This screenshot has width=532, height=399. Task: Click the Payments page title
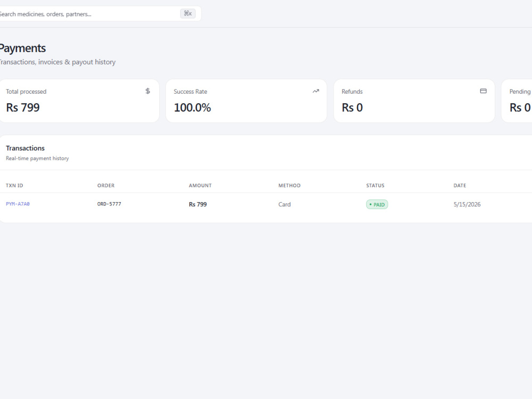click(22, 48)
